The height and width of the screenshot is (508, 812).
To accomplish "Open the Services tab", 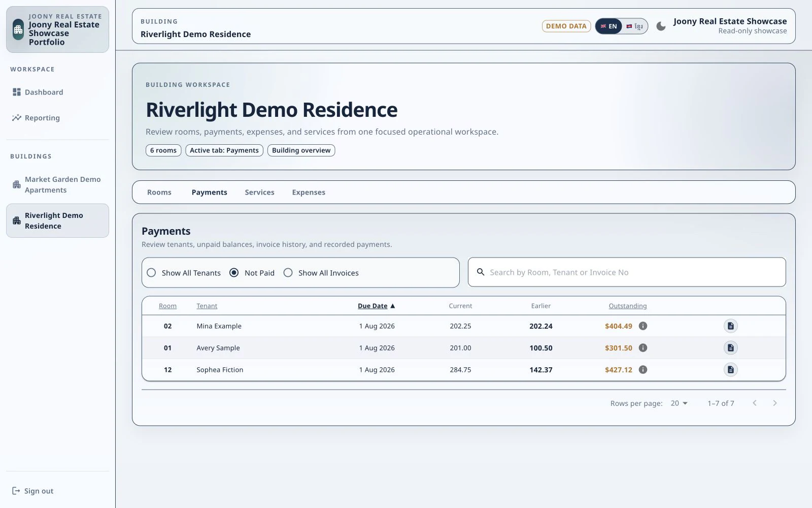I will pos(259,193).
